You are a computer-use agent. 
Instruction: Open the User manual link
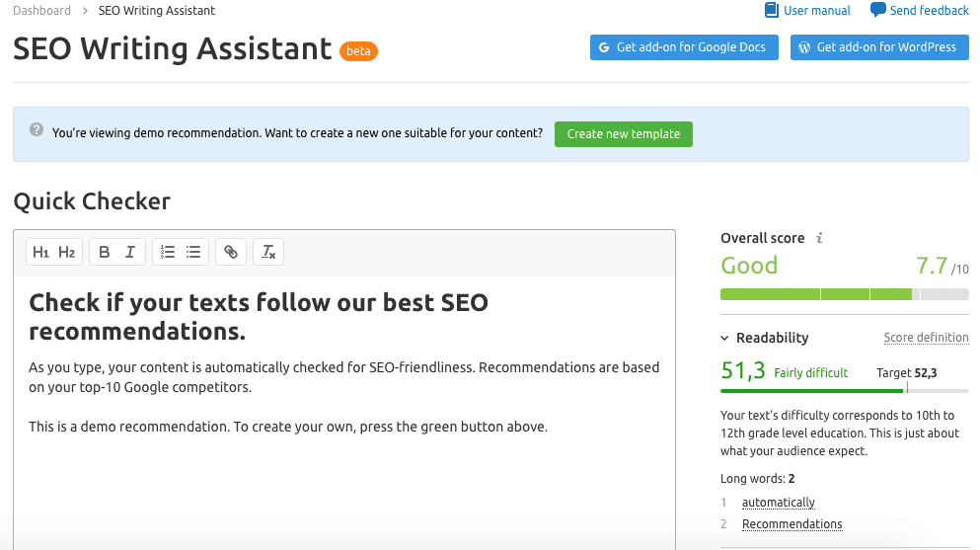coord(807,11)
